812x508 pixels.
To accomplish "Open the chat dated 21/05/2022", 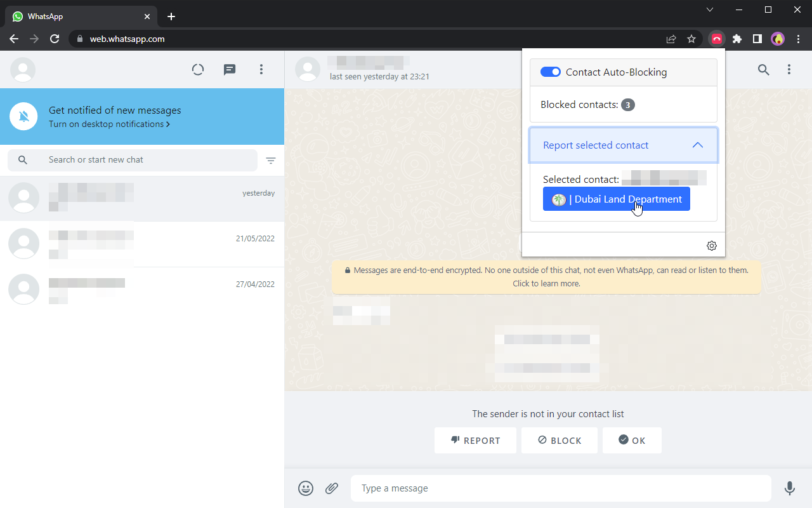I will (142, 244).
